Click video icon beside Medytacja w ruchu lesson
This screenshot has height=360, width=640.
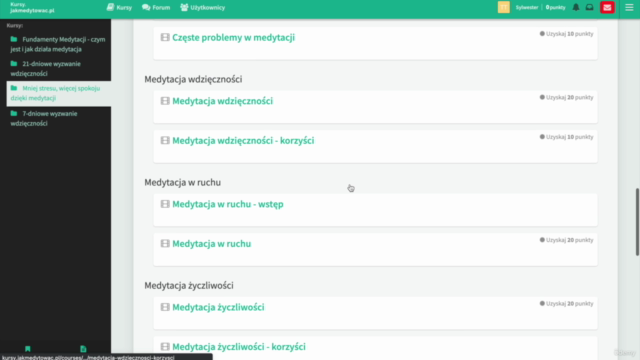pyautogui.click(x=165, y=244)
